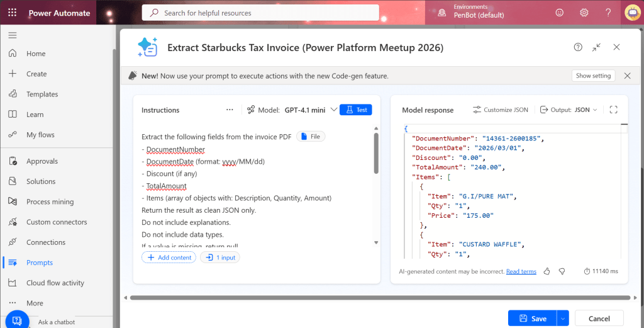Viewport: 644px width, 328px height.
Task: Click the Test button
Action: pyautogui.click(x=356, y=110)
